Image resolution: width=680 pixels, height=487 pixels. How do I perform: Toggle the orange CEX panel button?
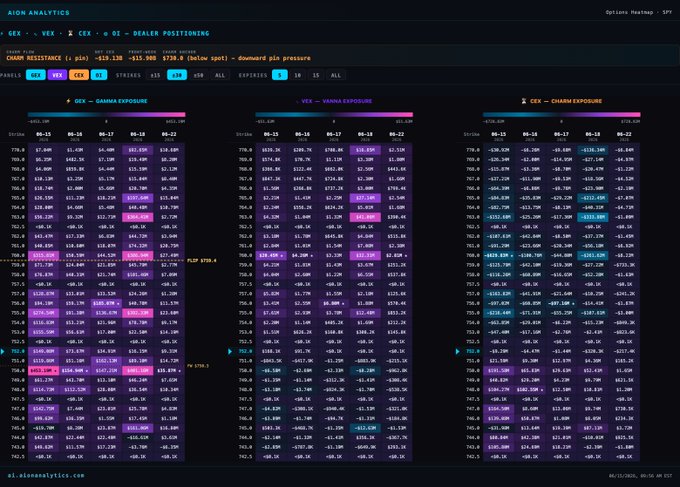point(78,75)
